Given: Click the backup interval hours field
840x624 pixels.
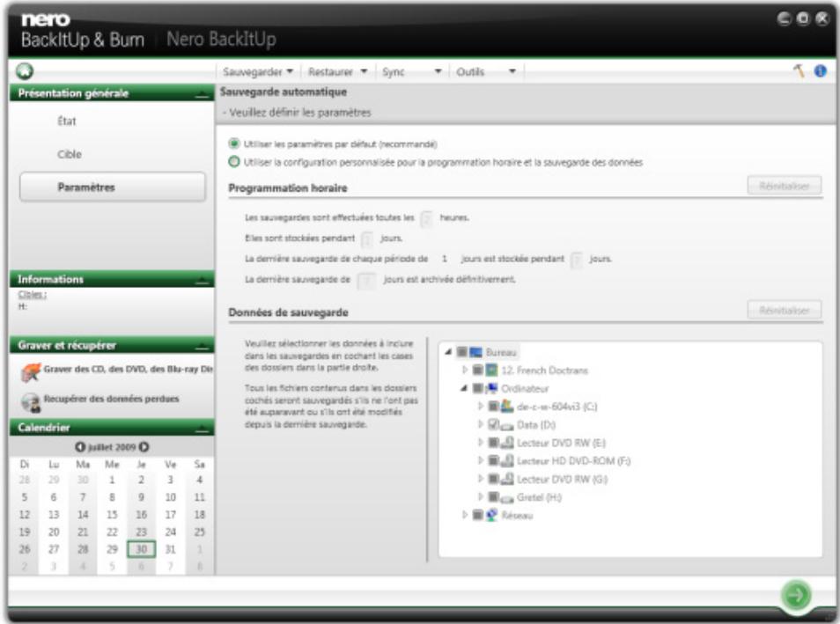Looking at the screenshot, I should tap(426, 218).
